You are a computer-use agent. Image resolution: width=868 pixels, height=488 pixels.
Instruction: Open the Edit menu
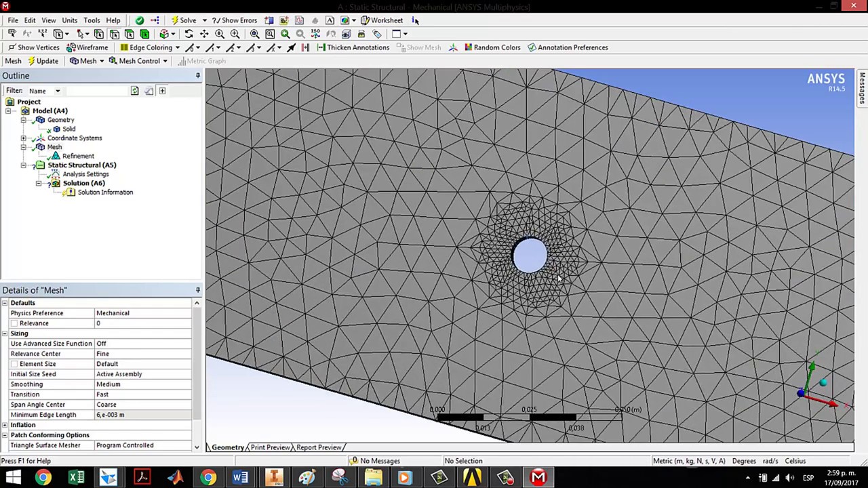(x=30, y=20)
